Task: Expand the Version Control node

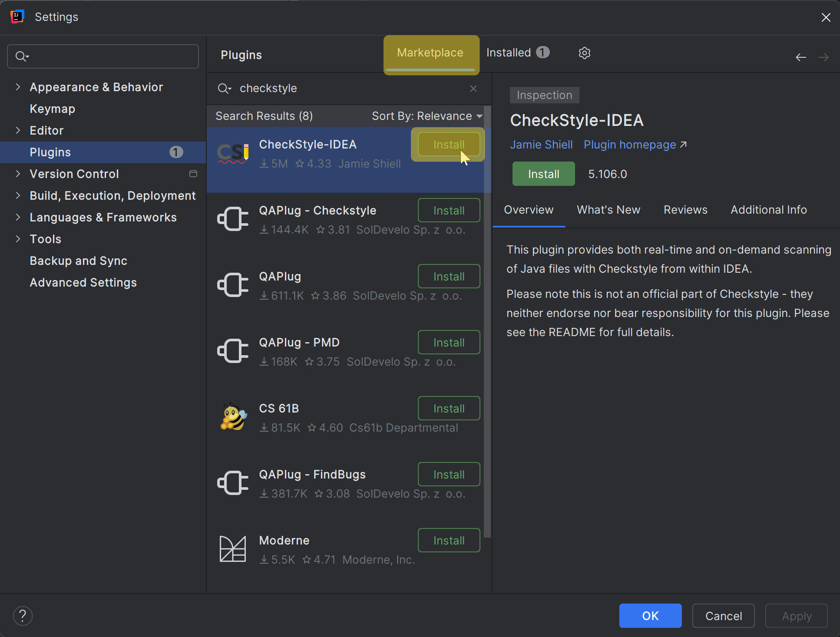Action: pos(18,174)
